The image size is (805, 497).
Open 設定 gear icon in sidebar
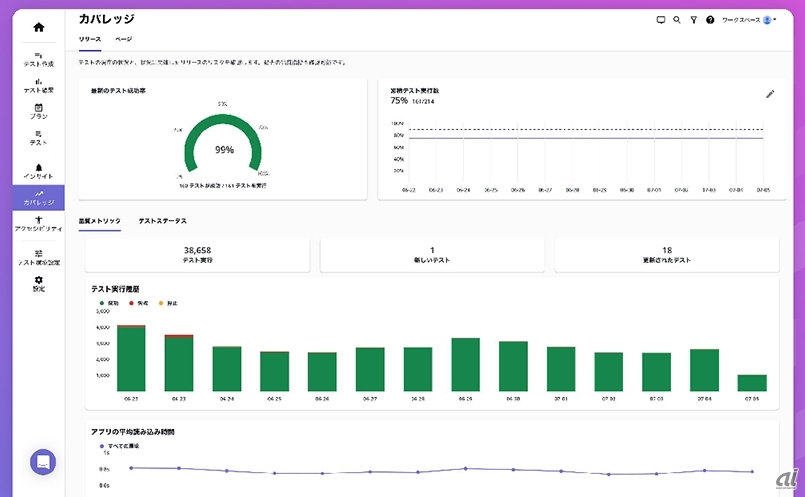pyautogui.click(x=38, y=284)
